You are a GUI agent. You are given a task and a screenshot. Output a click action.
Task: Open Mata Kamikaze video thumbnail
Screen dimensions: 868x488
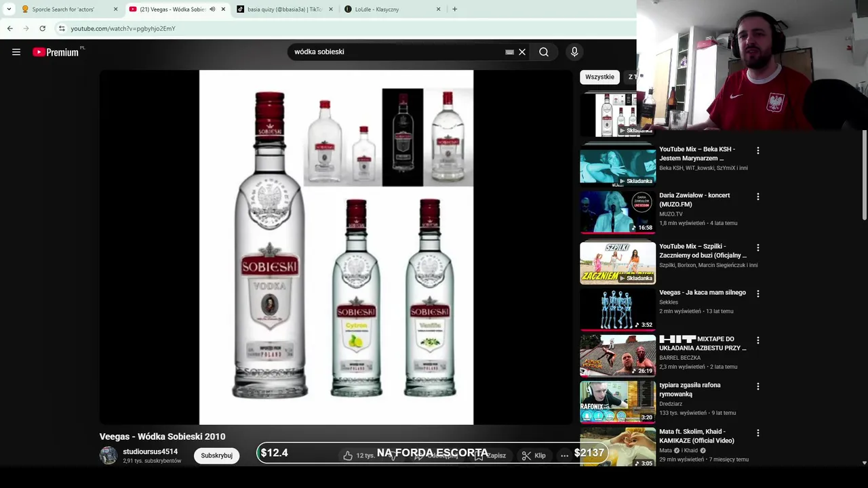pos(618,447)
